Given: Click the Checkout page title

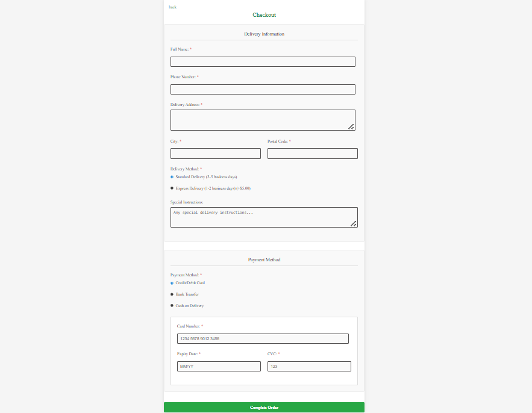Looking at the screenshot, I should (x=264, y=15).
